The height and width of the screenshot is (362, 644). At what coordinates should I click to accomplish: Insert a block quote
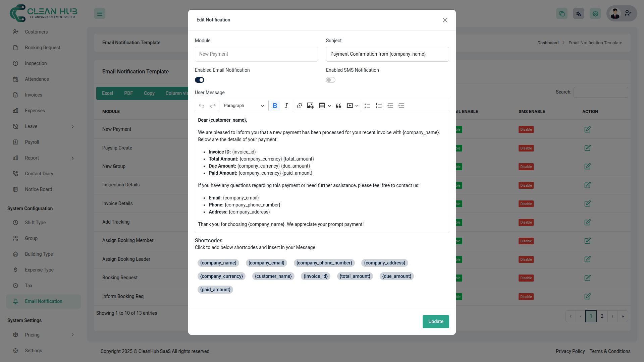(338, 105)
